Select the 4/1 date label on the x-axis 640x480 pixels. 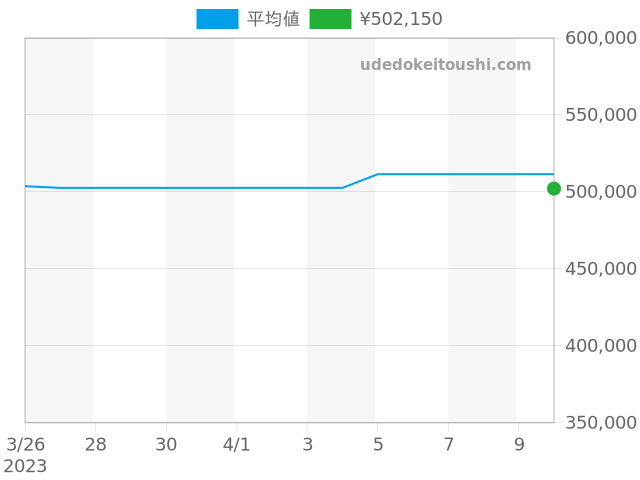pos(237,444)
